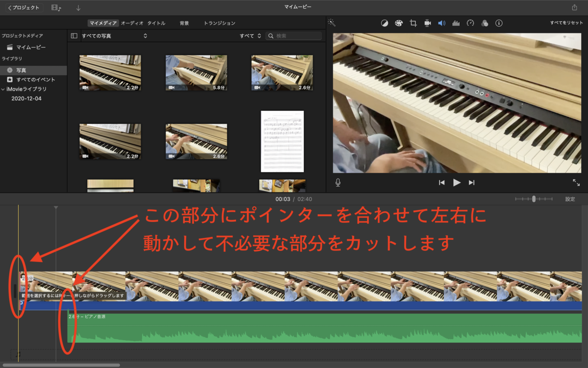Select the sheet music thumbnail in the browser
588x368 pixels.
pyautogui.click(x=282, y=142)
